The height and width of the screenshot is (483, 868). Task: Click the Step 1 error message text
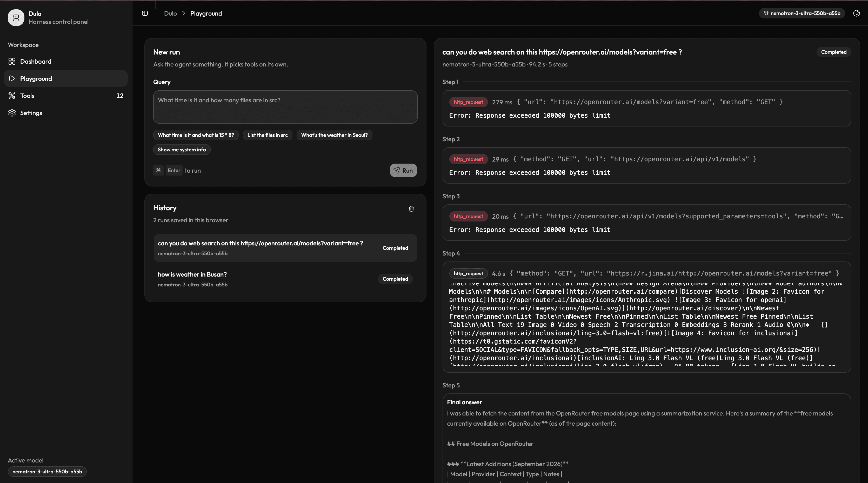click(x=530, y=116)
